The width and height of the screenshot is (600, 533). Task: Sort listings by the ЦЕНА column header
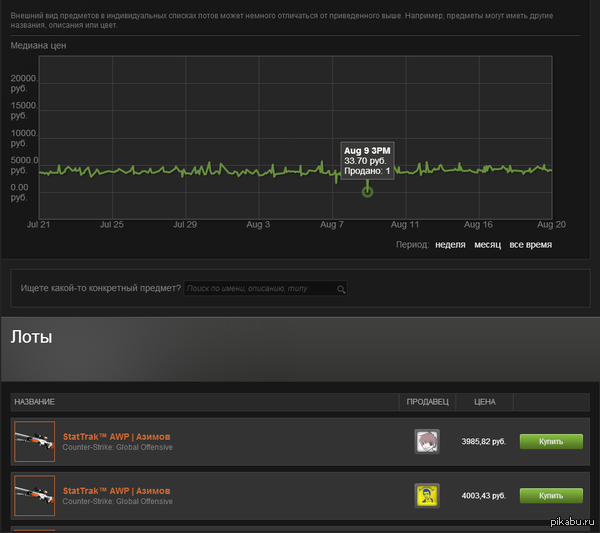484,402
